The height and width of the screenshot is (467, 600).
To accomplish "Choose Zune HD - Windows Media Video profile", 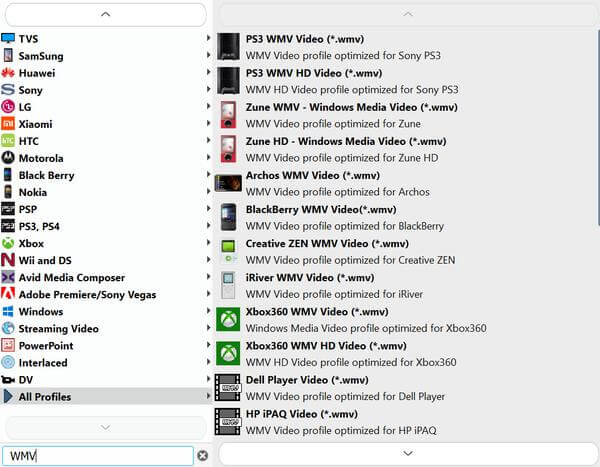I will click(x=406, y=149).
